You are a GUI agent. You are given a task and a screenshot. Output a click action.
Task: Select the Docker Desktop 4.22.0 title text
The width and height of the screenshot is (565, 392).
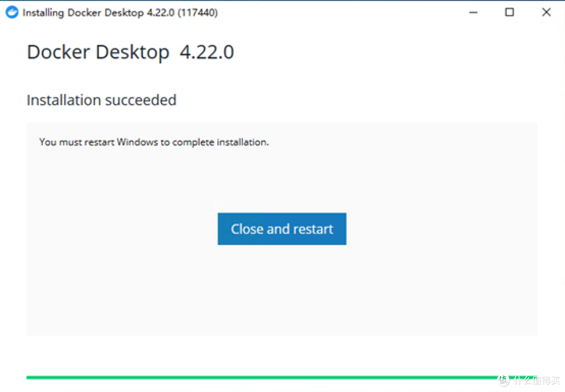pos(130,51)
